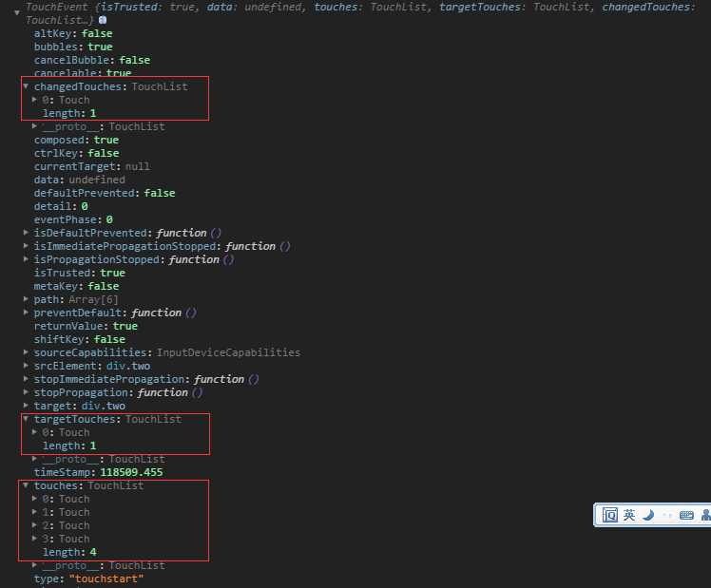
Task: Select the defaultPrevented: false row
Action: 105,193
